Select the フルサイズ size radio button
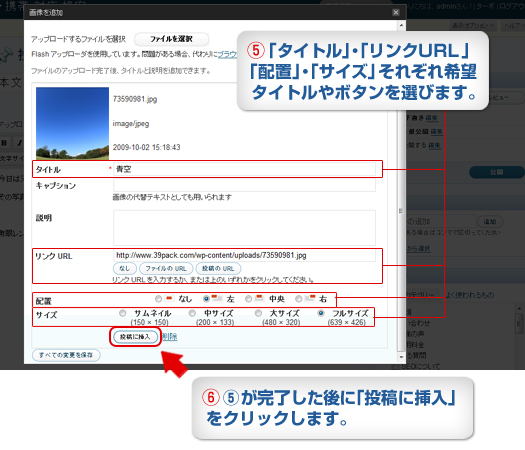 [321, 313]
